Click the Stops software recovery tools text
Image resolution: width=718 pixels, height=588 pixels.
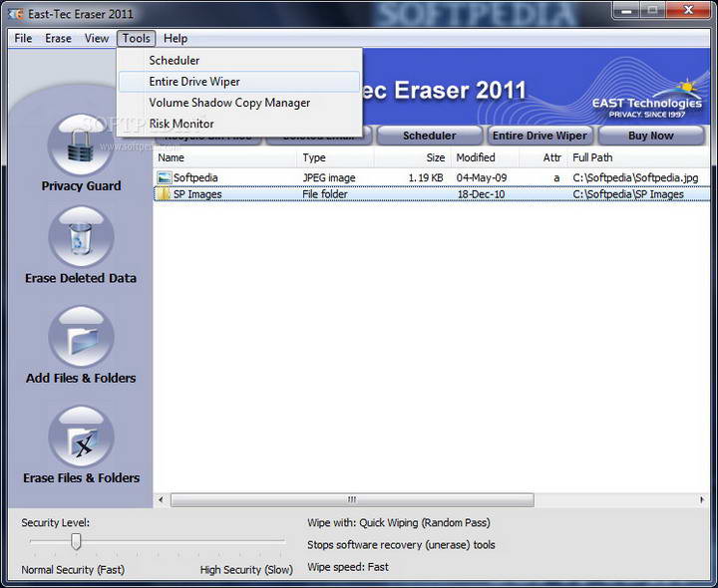(401, 544)
